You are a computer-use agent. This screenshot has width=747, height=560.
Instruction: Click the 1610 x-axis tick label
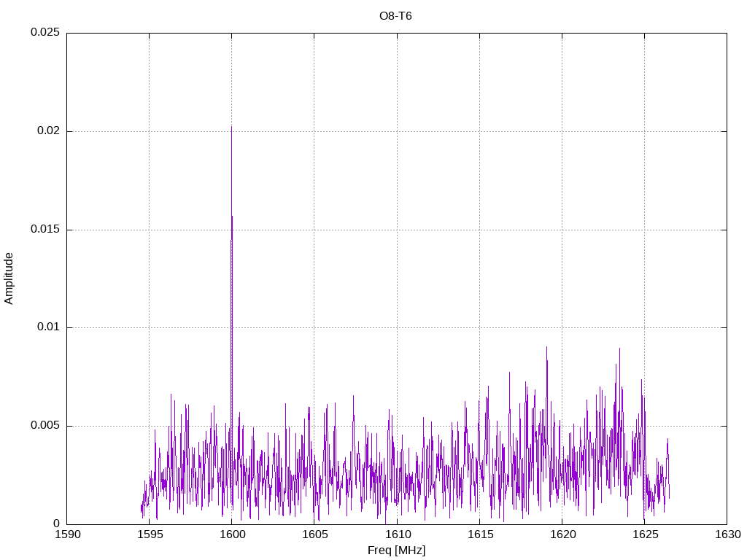point(398,534)
